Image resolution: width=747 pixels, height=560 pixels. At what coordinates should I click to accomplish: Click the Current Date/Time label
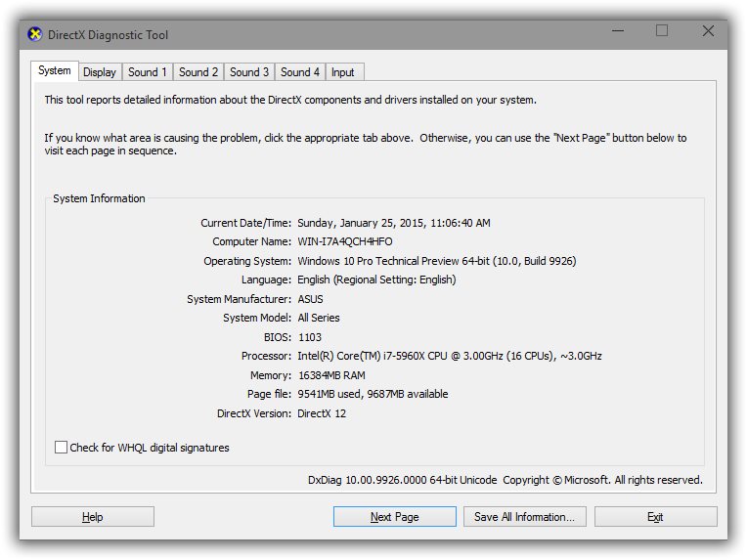pyautogui.click(x=245, y=223)
